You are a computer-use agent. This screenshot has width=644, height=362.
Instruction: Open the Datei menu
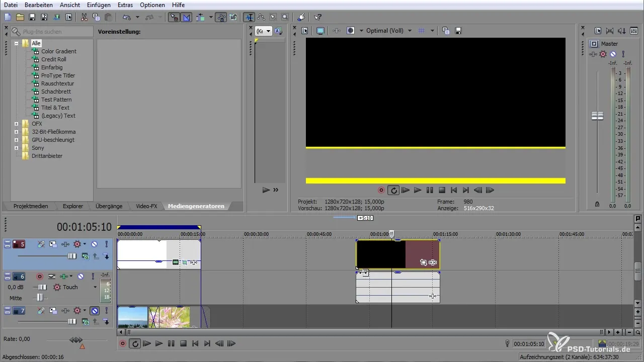point(11,5)
